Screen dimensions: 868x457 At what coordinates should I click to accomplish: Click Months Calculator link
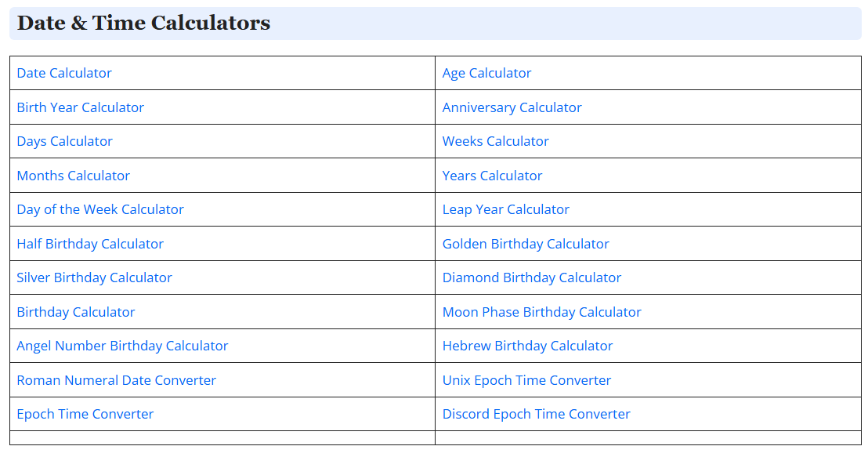[x=73, y=176]
